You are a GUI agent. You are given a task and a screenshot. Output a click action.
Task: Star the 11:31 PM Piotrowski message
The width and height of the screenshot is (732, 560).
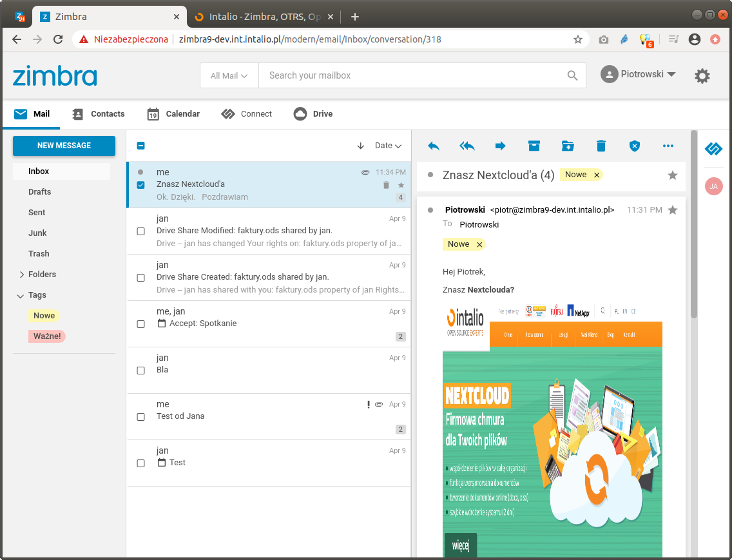(x=672, y=209)
